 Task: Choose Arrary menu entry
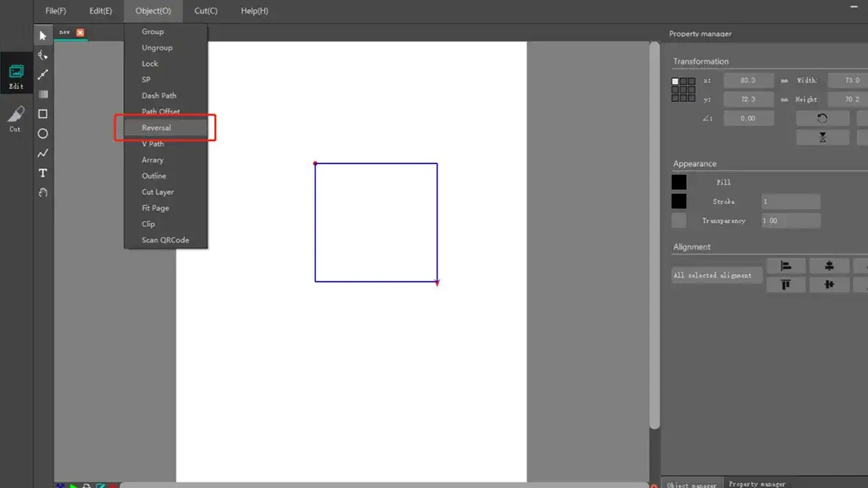click(166, 160)
